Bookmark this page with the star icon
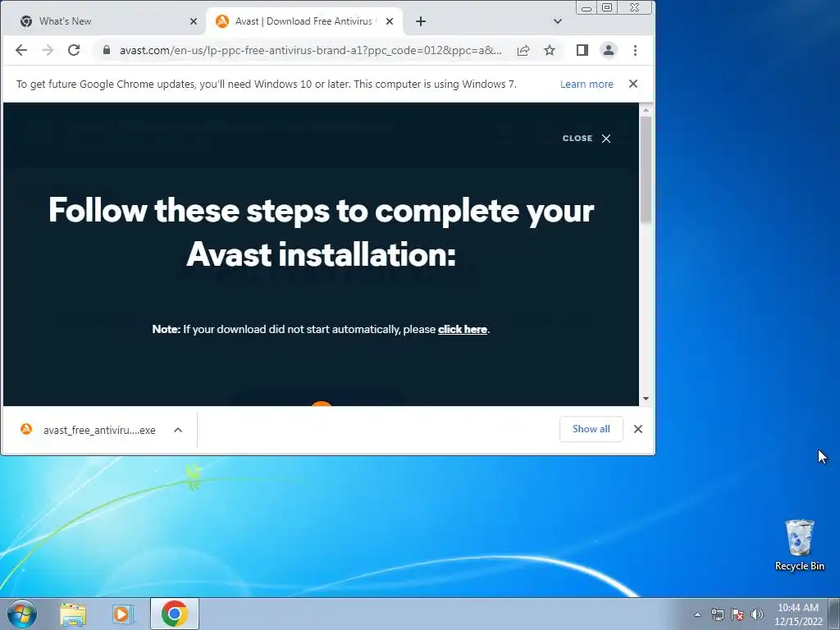This screenshot has width=840, height=630. [x=550, y=50]
